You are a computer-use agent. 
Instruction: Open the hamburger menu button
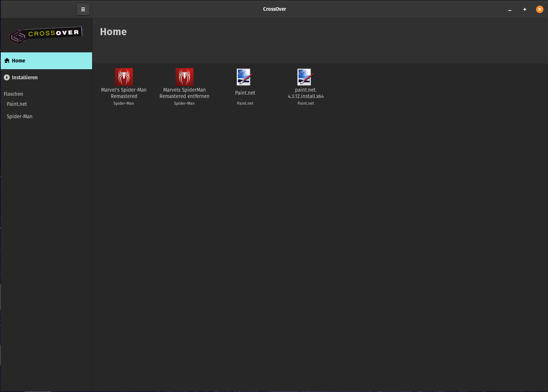(x=83, y=9)
